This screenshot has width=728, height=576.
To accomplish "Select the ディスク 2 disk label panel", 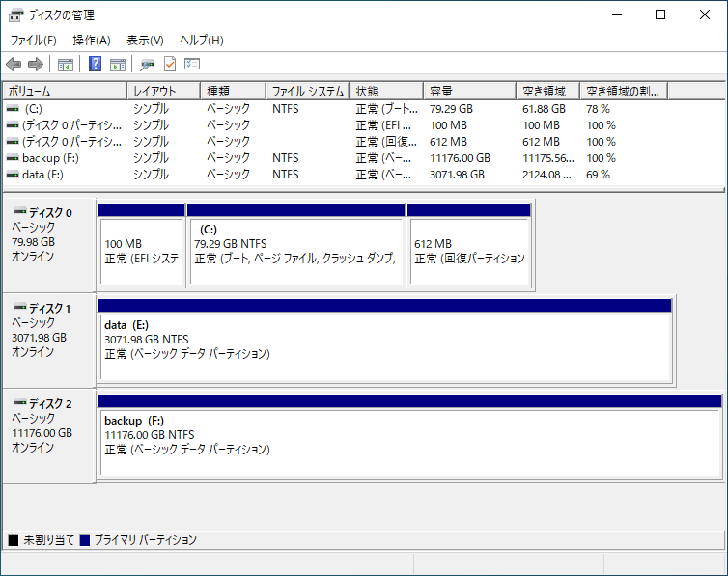I will (49, 437).
